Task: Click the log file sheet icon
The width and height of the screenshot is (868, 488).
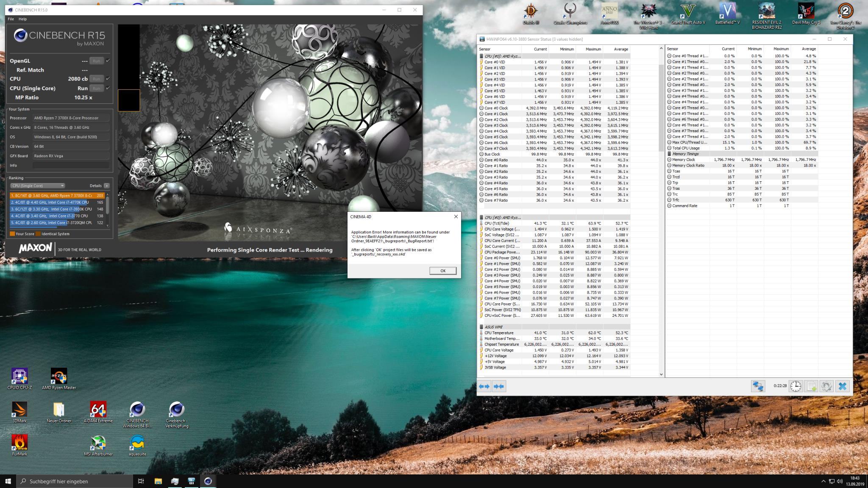Action: tap(811, 386)
